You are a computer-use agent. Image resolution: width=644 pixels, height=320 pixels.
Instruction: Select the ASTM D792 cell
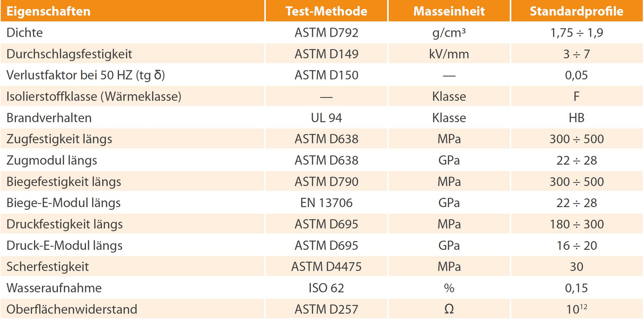[326, 33]
